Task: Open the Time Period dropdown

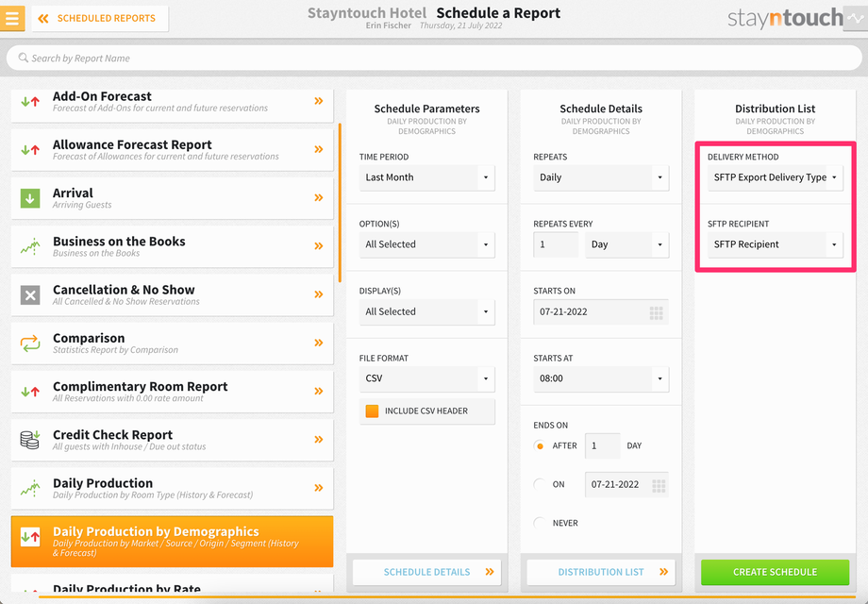Action: point(426,177)
